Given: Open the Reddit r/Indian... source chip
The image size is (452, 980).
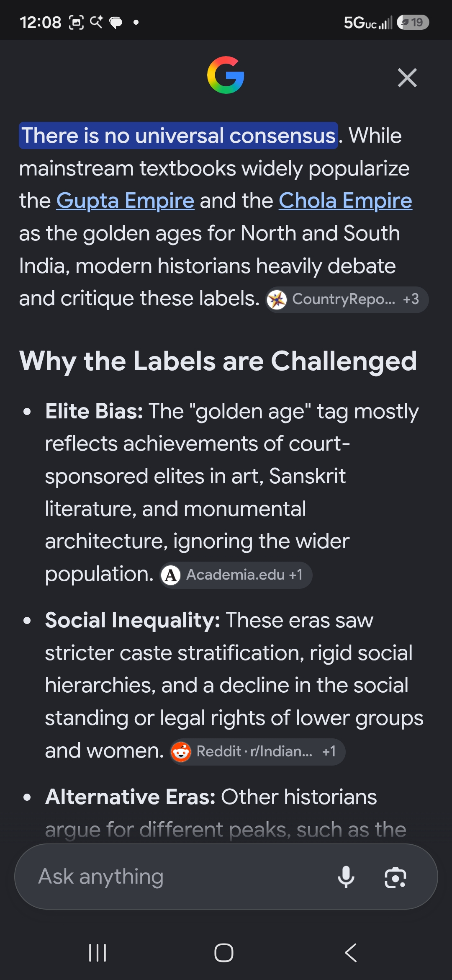Looking at the screenshot, I should tap(257, 752).
